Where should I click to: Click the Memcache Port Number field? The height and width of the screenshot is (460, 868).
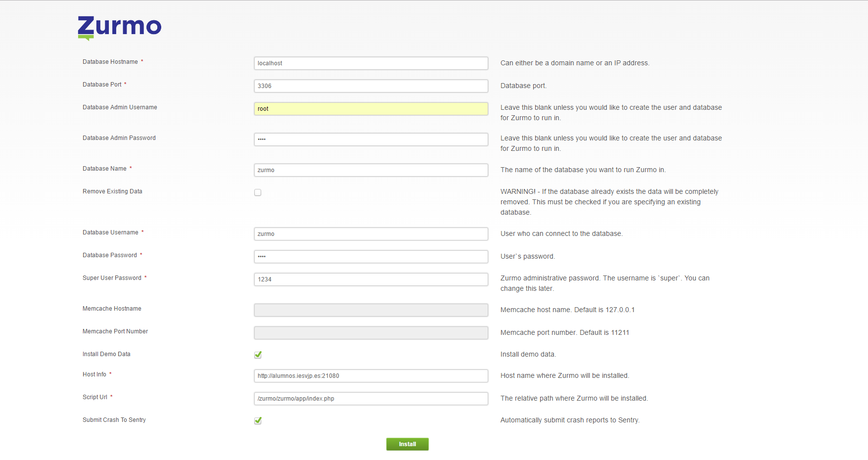click(x=370, y=333)
